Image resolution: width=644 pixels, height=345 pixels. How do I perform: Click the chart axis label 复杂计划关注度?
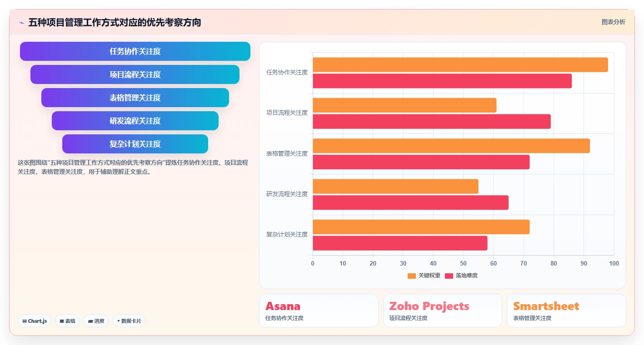(x=287, y=234)
